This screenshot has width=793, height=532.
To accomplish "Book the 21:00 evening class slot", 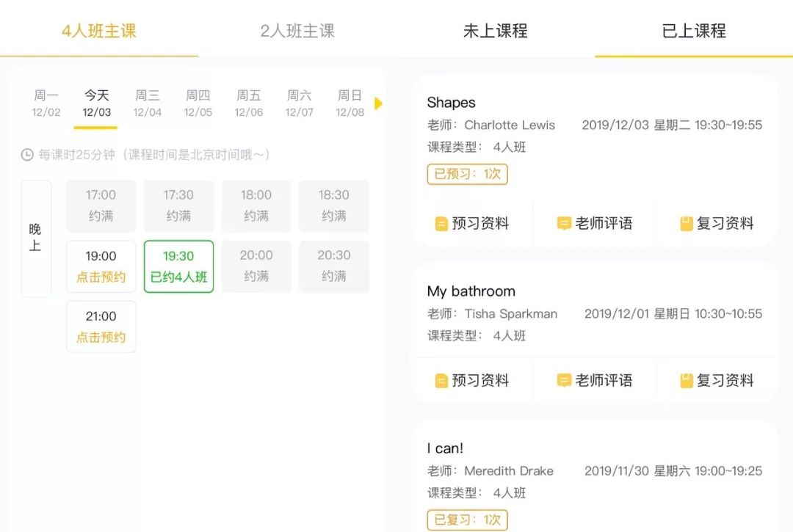I will [x=101, y=327].
